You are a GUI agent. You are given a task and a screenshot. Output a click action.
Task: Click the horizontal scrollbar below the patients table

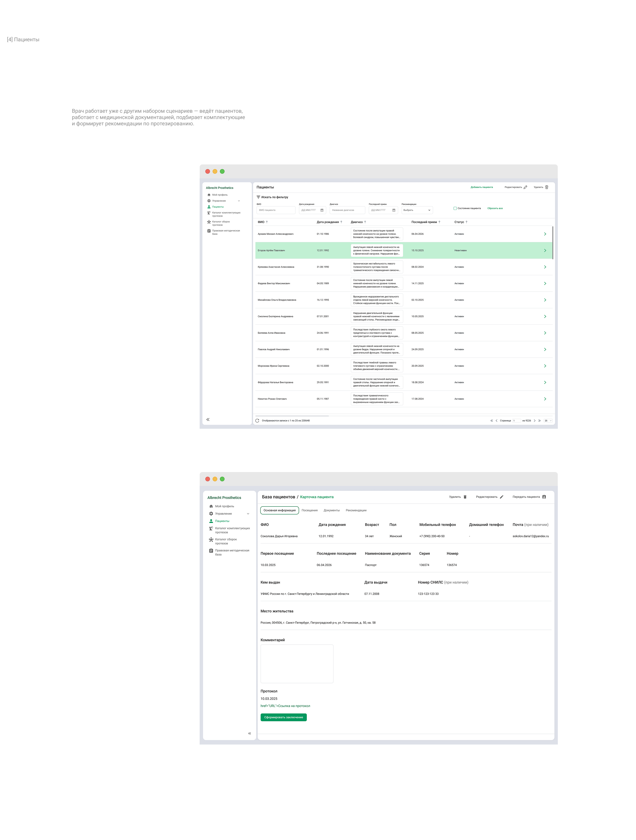pyautogui.click(x=292, y=416)
